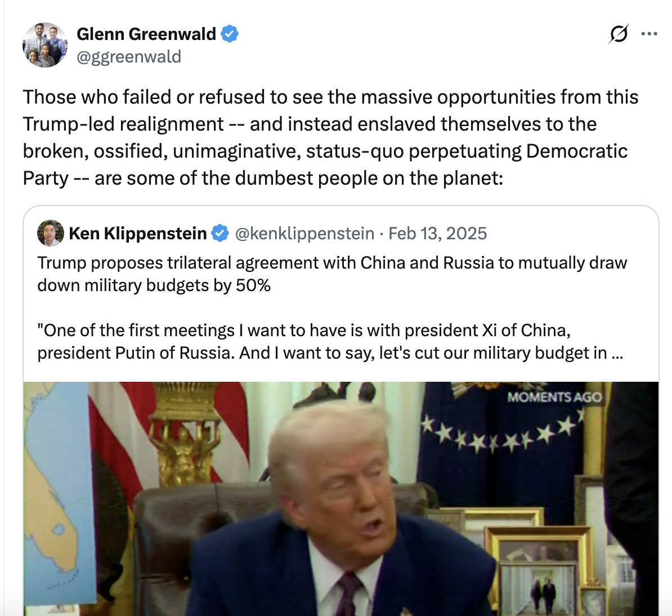Open the three-dot more options menu

(649, 34)
